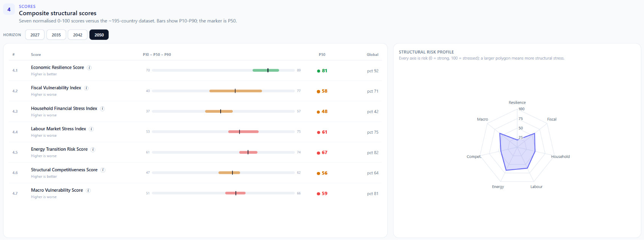This screenshot has width=644, height=240.
Task: Click 'pct 42' global percentile value
Action: (373, 112)
